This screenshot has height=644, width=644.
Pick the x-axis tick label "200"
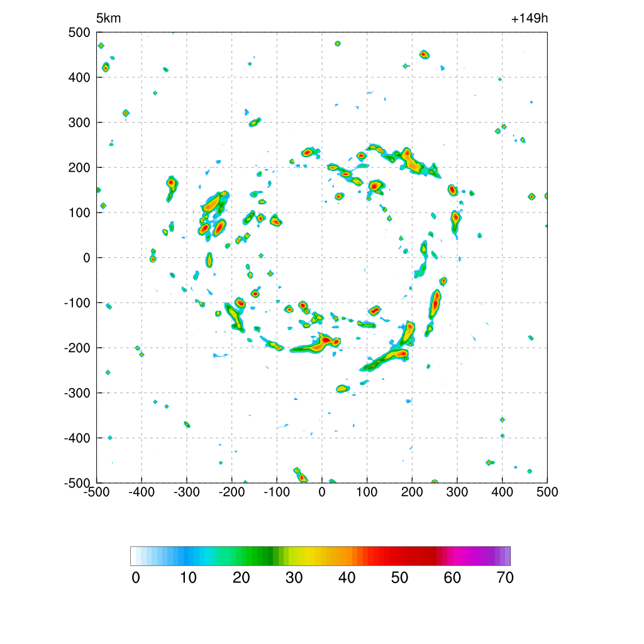click(x=412, y=492)
